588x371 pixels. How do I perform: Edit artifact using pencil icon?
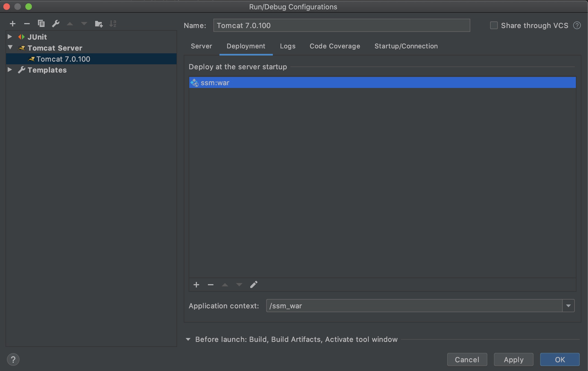coord(254,285)
